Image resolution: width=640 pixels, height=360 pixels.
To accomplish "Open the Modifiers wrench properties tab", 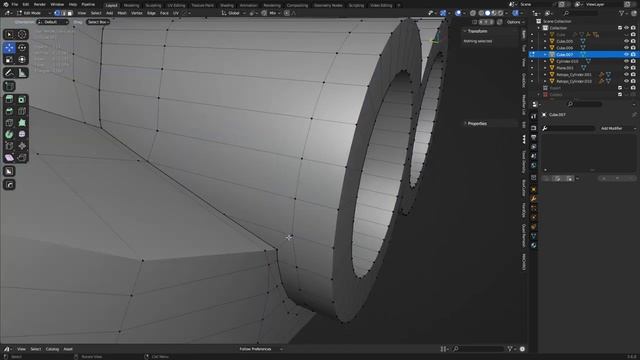I will point(533,199).
